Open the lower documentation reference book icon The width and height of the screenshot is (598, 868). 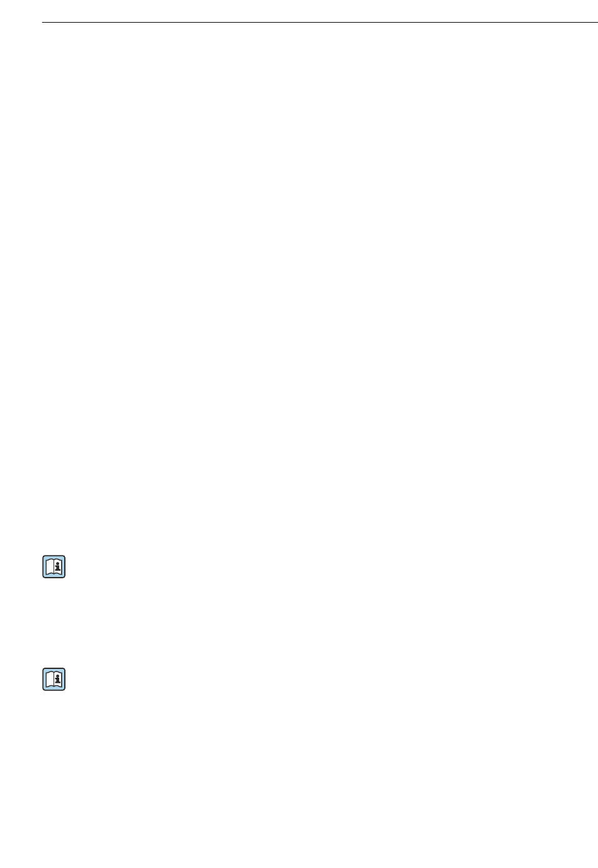(54, 679)
